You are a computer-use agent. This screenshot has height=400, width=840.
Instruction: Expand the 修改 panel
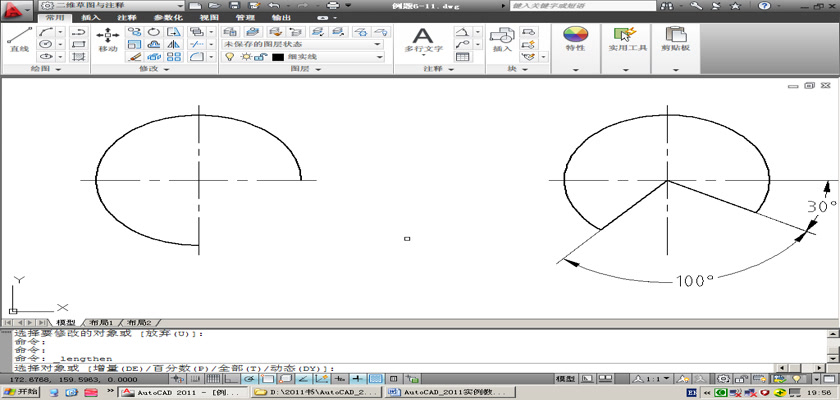154,69
